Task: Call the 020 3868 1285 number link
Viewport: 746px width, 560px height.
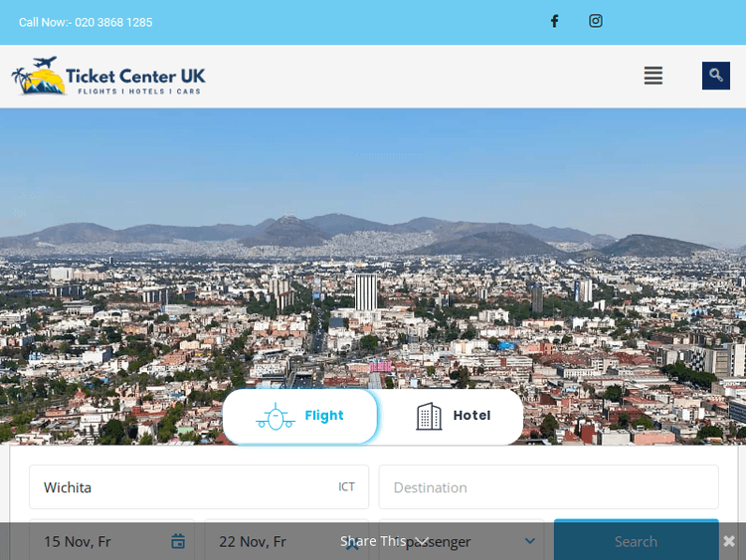Action: pos(86,22)
